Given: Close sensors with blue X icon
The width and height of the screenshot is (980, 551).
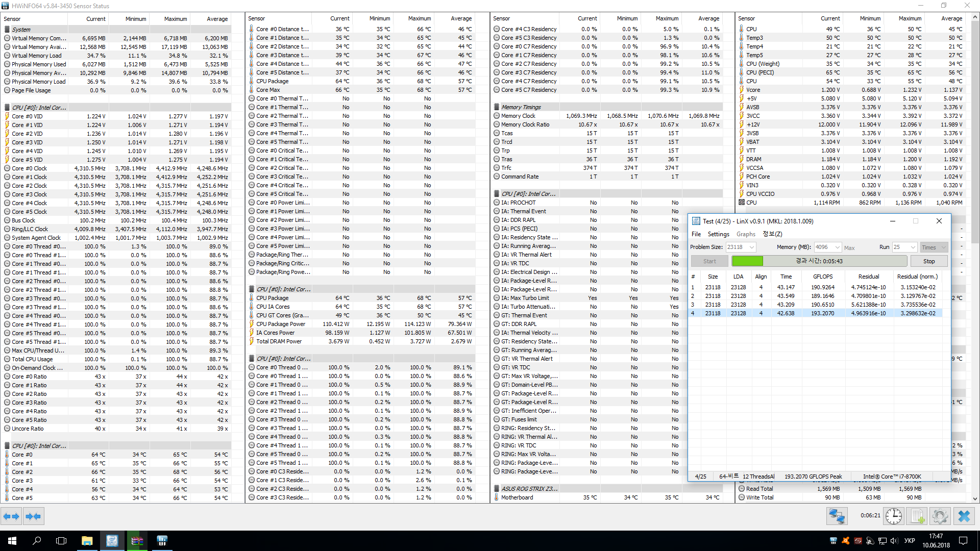Looking at the screenshot, I should (x=964, y=516).
